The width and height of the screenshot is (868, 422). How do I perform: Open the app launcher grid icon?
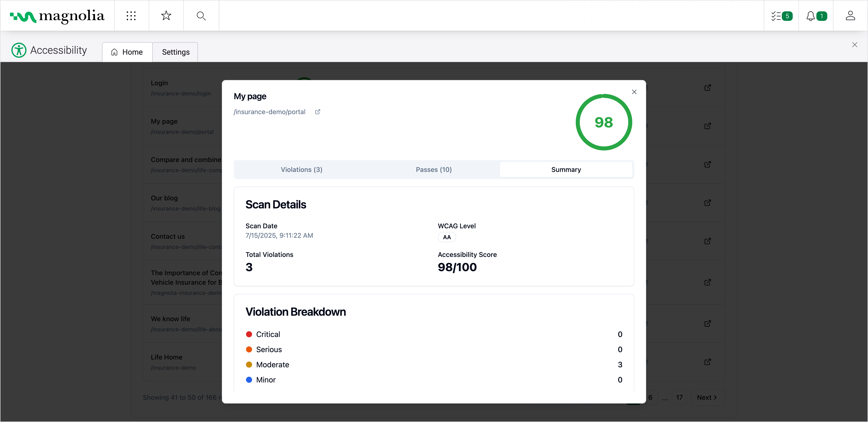click(x=131, y=16)
